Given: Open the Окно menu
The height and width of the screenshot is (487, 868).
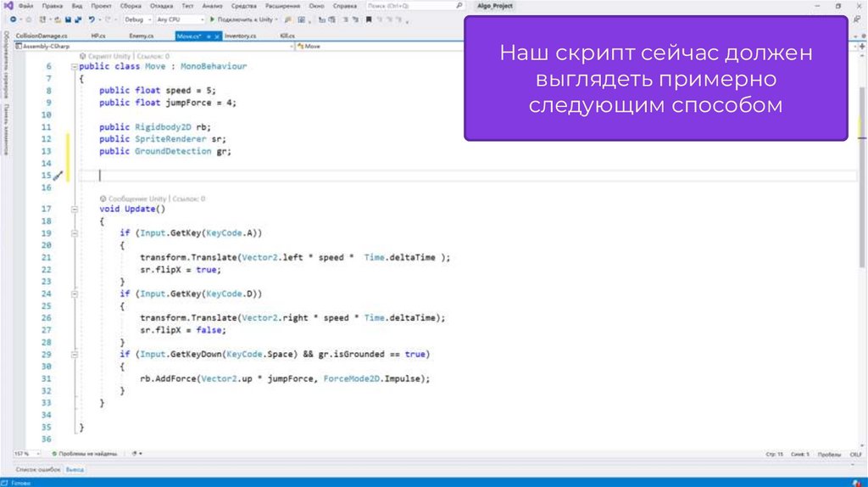Looking at the screenshot, I should [x=317, y=6].
